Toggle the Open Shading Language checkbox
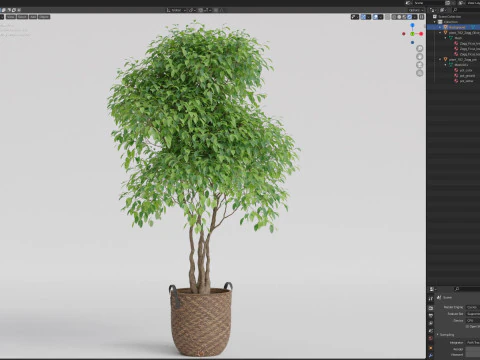 point(467,327)
